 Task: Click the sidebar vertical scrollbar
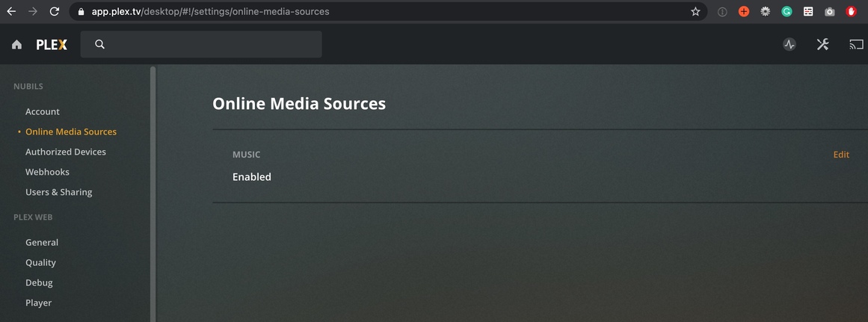(x=153, y=193)
